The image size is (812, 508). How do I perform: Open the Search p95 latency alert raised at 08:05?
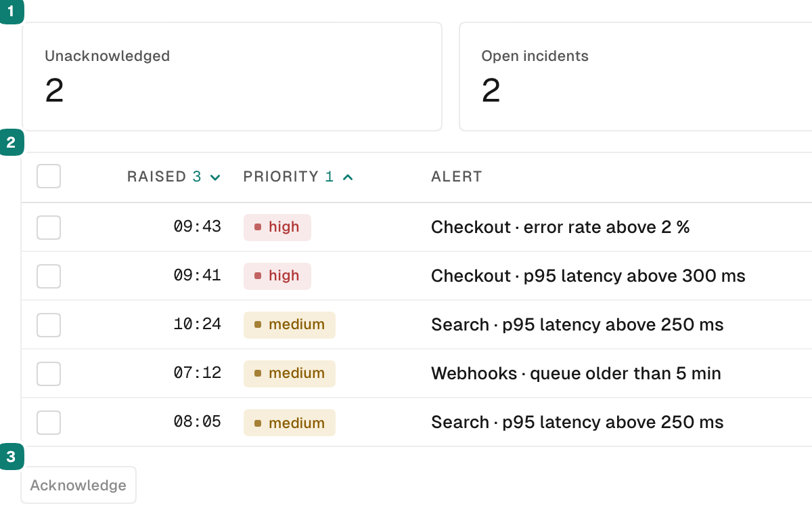(577, 423)
